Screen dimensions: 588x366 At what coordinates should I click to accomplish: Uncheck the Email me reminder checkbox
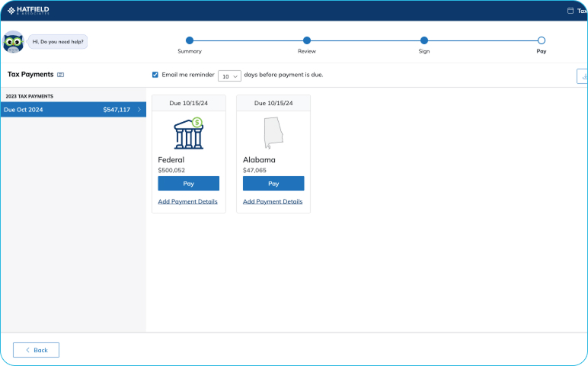pos(155,75)
